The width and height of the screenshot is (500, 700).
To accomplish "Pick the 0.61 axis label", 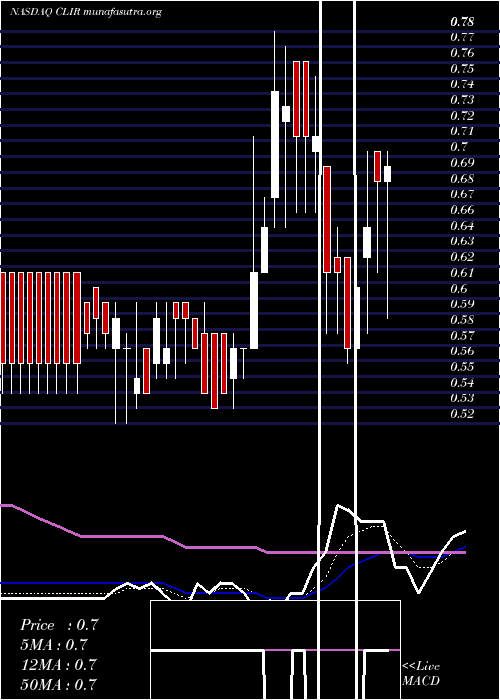I will pyautogui.click(x=462, y=272).
